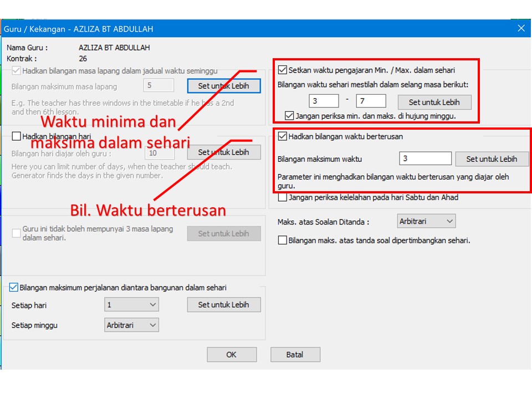Click 'Set untuk Lebih' for waktu berterusan

[492, 159]
